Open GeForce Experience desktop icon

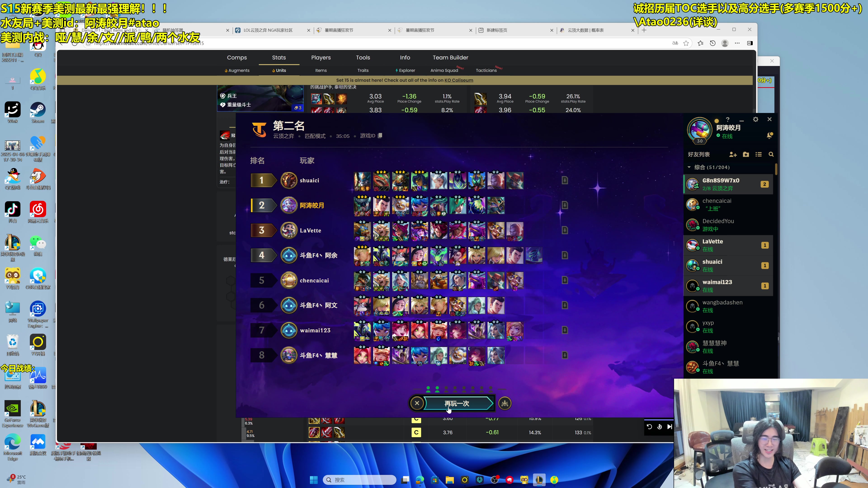click(x=12, y=414)
